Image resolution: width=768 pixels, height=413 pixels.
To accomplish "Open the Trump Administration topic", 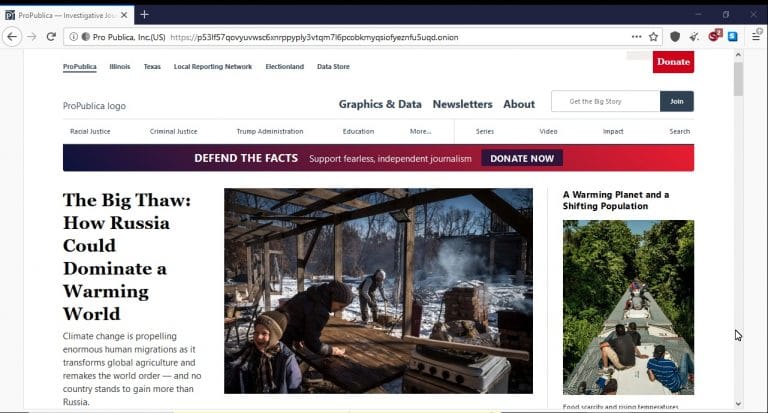I will click(x=270, y=131).
